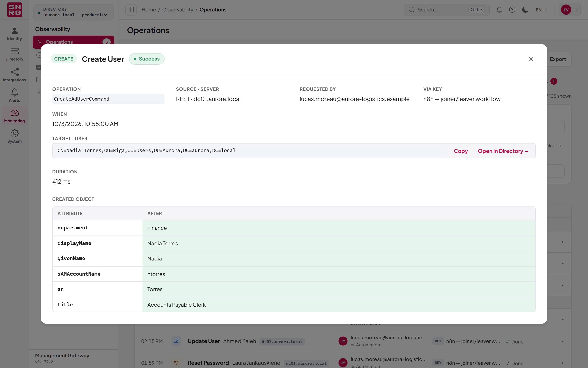Click the department value Finance

point(157,228)
